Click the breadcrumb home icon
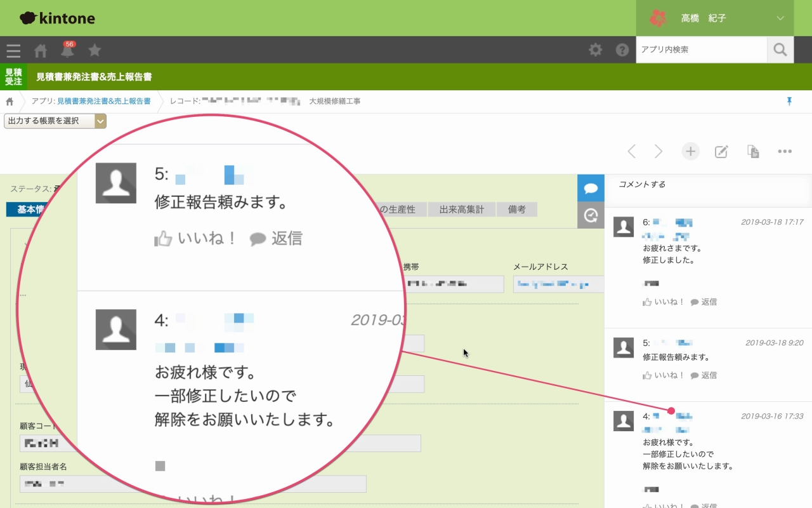 10,102
